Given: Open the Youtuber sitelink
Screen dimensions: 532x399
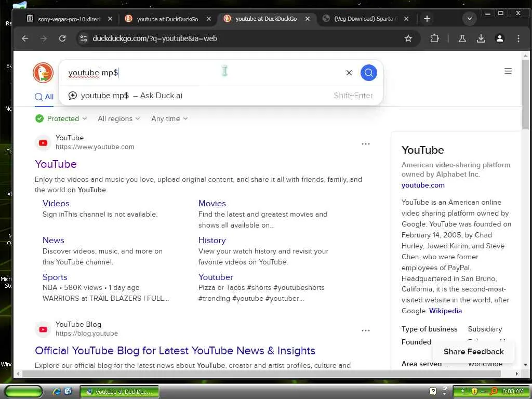Looking at the screenshot, I should [x=216, y=277].
